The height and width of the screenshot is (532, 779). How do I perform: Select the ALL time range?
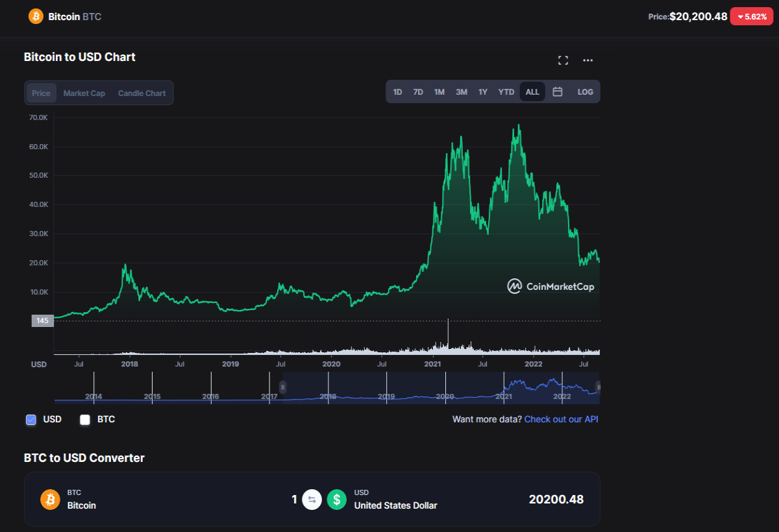click(x=532, y=92)
